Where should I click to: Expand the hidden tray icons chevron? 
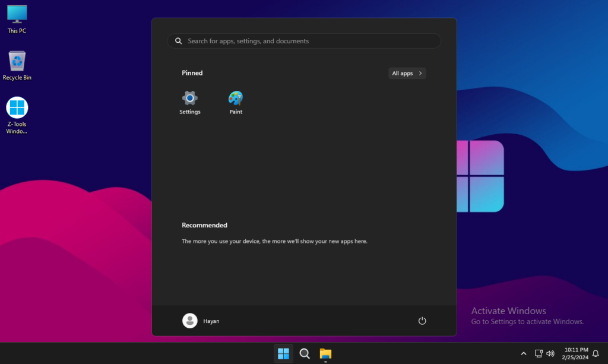(x=523, y=354)
